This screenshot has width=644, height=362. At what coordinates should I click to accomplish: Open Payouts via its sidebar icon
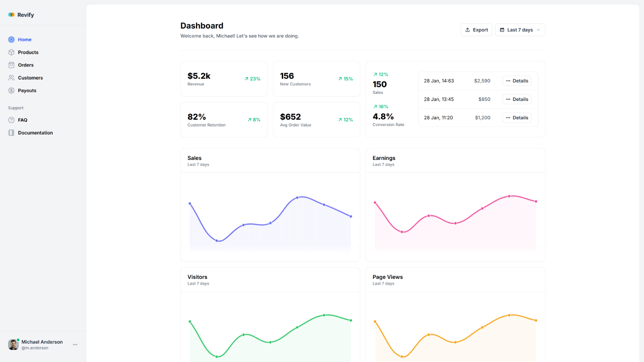(11, 90)
